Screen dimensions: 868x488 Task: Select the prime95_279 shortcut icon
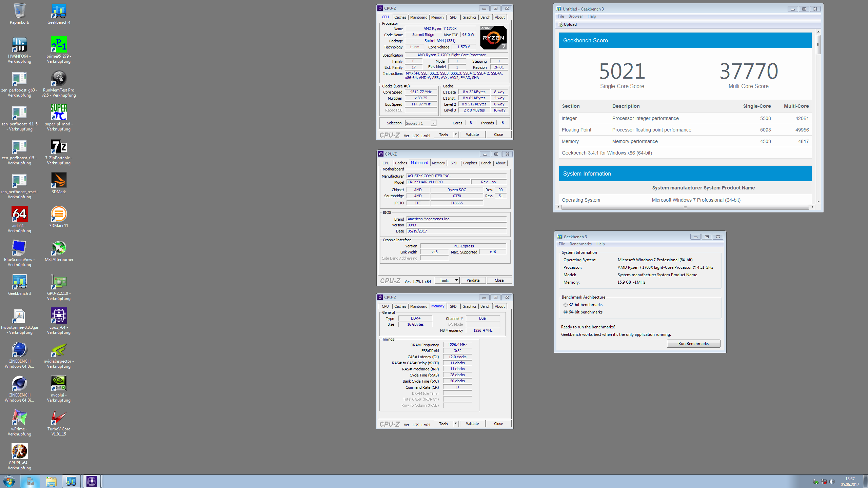point(59,50)
